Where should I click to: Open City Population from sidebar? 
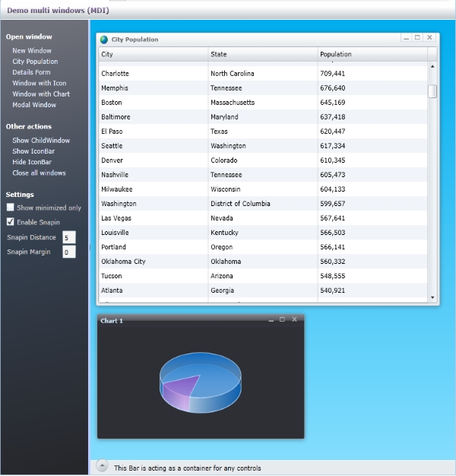(35, 62)
